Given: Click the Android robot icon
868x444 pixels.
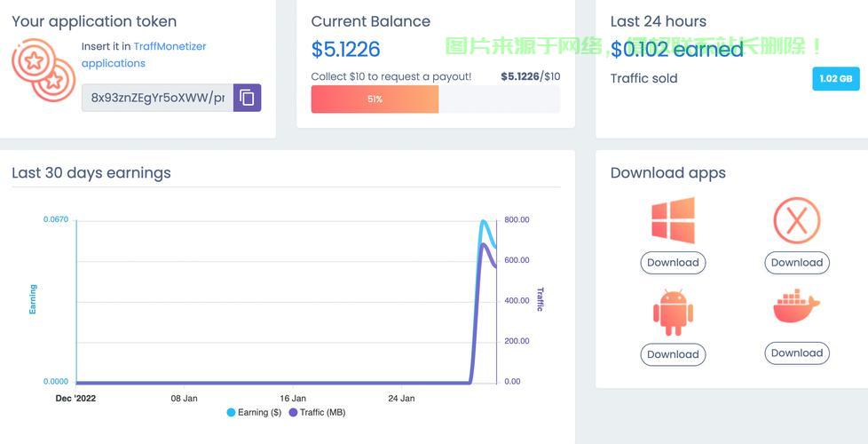Looking at the screenshot, I should tap(673, 313).
